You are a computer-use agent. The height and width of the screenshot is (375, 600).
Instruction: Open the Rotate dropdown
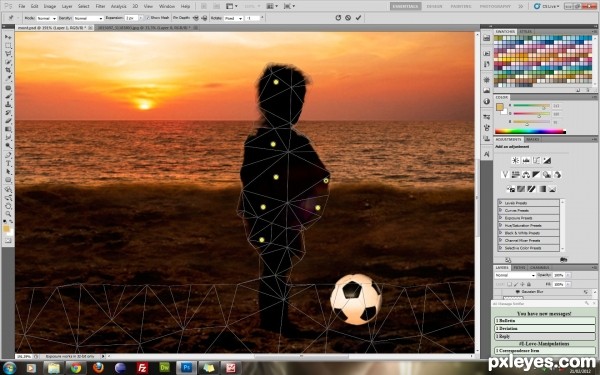coord(233,18)
